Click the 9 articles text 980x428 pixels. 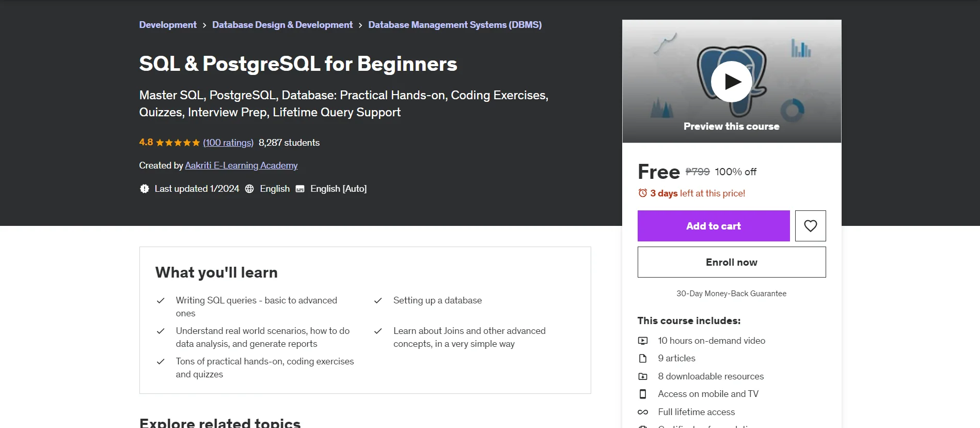pyautogui.click(x=676, y=358)
